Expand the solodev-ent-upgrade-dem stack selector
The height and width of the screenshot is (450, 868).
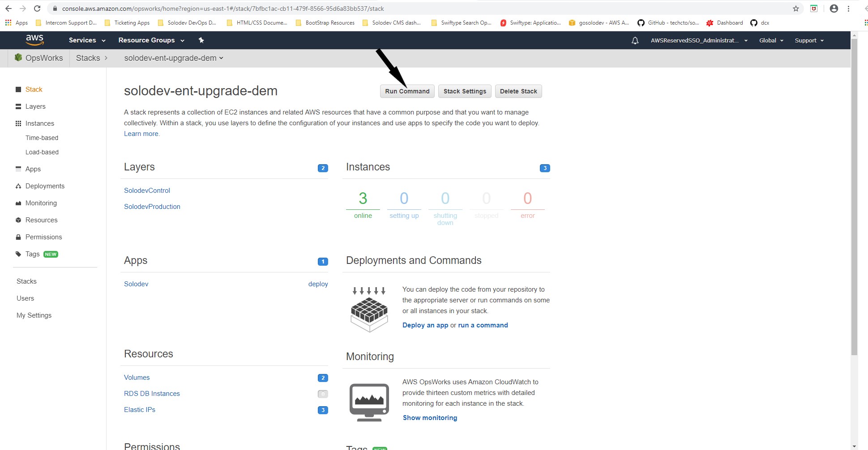(174, 58)
